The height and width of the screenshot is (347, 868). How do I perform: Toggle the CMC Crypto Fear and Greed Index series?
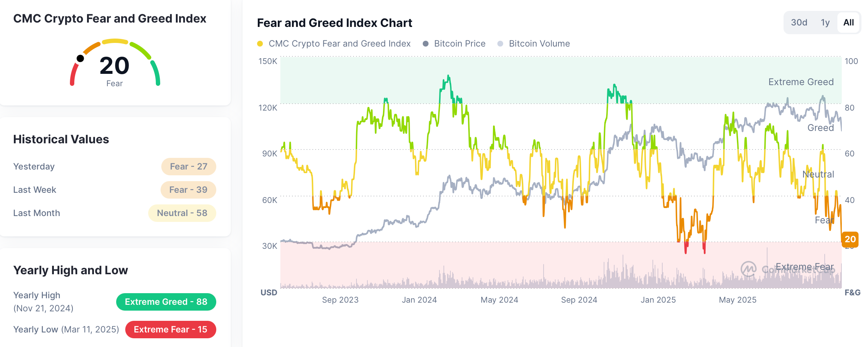tap(339, 44)
